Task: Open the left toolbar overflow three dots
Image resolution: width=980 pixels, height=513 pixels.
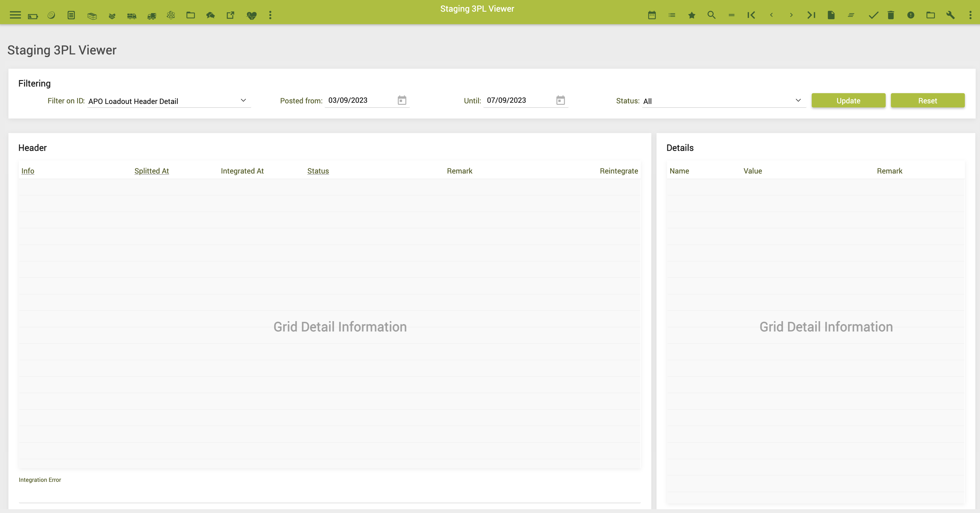Action: pyautogui.click(x=270, y=15)
